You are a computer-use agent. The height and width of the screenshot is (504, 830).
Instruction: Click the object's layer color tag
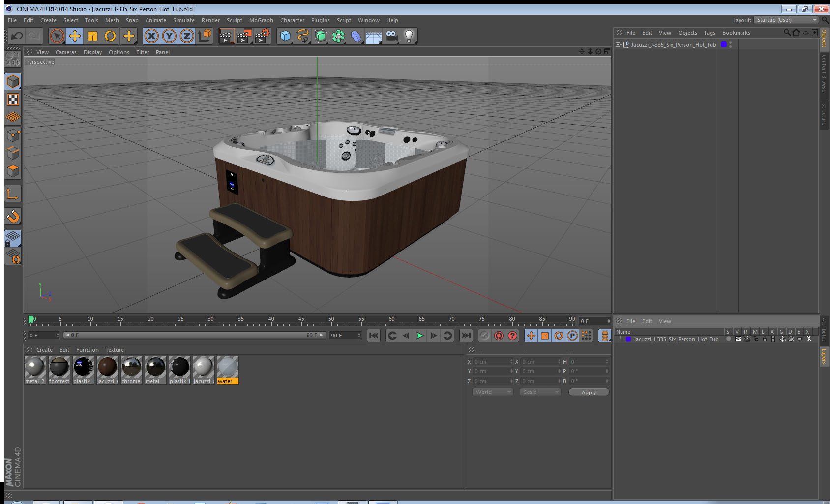tap(724, 44)
